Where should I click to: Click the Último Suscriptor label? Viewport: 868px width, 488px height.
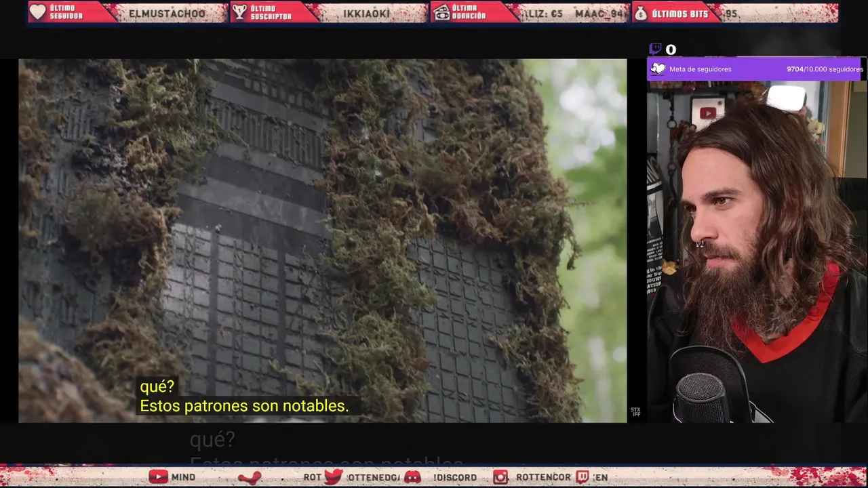(x=271, y=12)
